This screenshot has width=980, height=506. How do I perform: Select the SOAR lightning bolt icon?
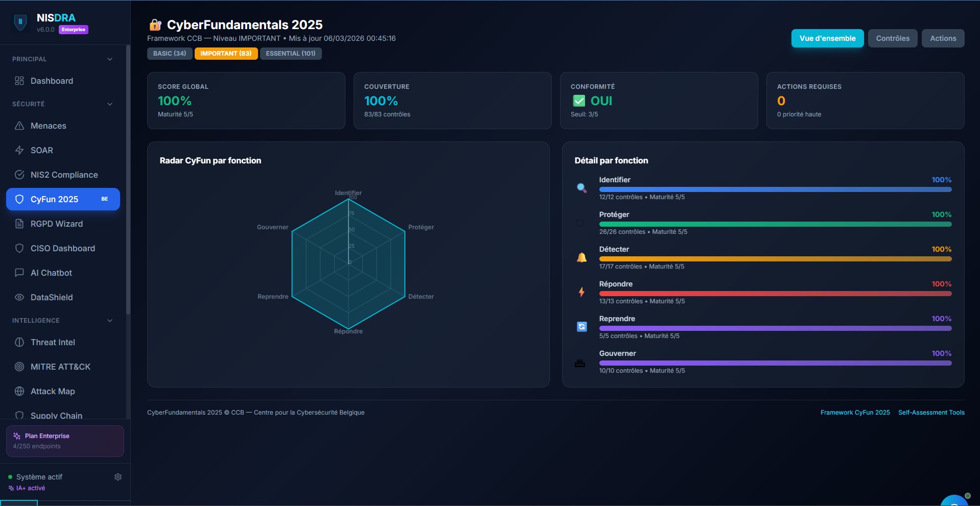[19, 150]
